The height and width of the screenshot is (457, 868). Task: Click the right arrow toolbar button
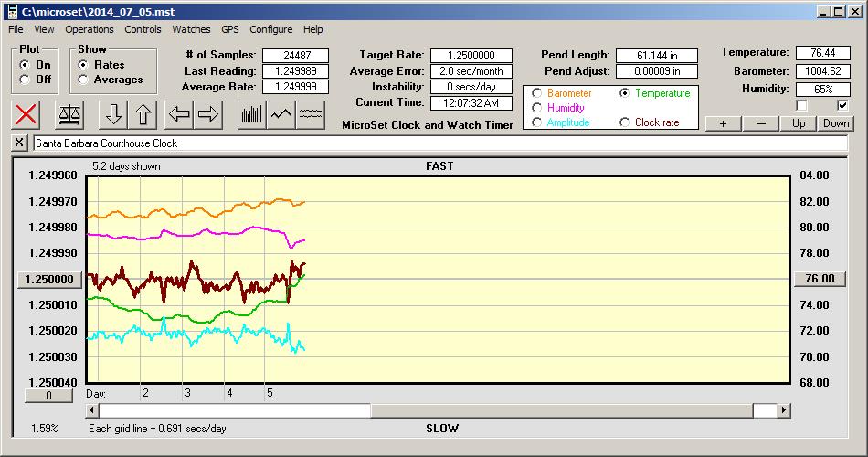[x=207, y=115]
